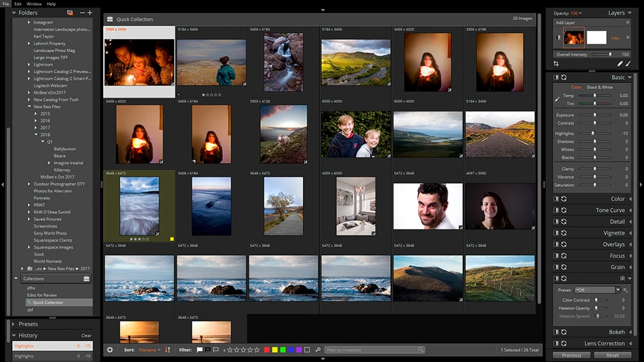Image resolution: width=644 pixels, height=362 pixels.
Task: Expand the Tone Curve panel
Action: click(x=630, y=211)
